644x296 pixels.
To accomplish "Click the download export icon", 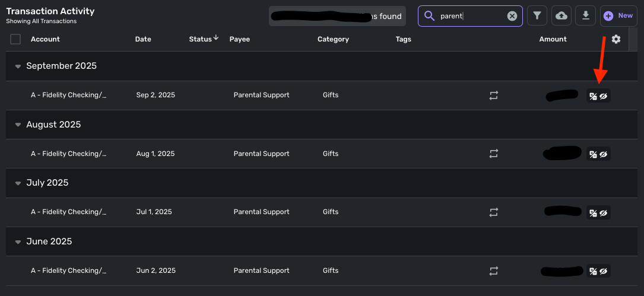I will (585, 16).
